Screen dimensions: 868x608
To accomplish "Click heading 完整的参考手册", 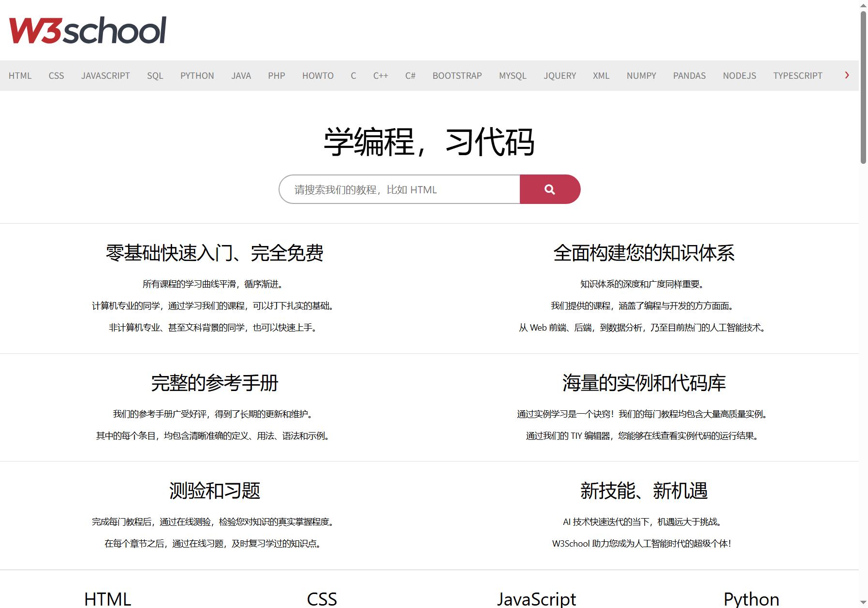I will (x=214, y=383).
